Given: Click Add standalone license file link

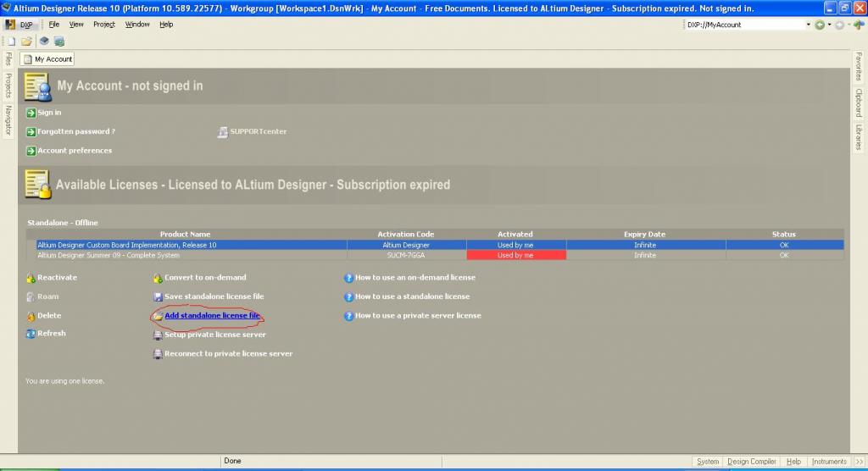Looking at the screenshot, I should point(212,315).
